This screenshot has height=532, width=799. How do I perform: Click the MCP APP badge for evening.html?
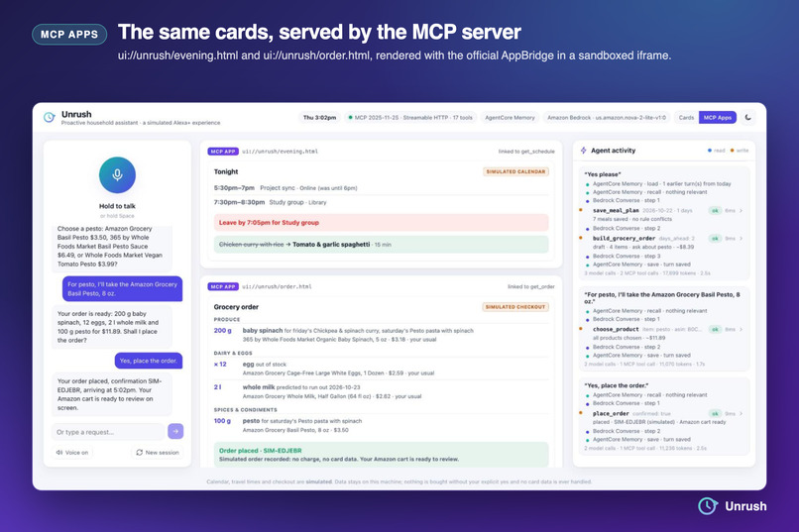point(223,152)
